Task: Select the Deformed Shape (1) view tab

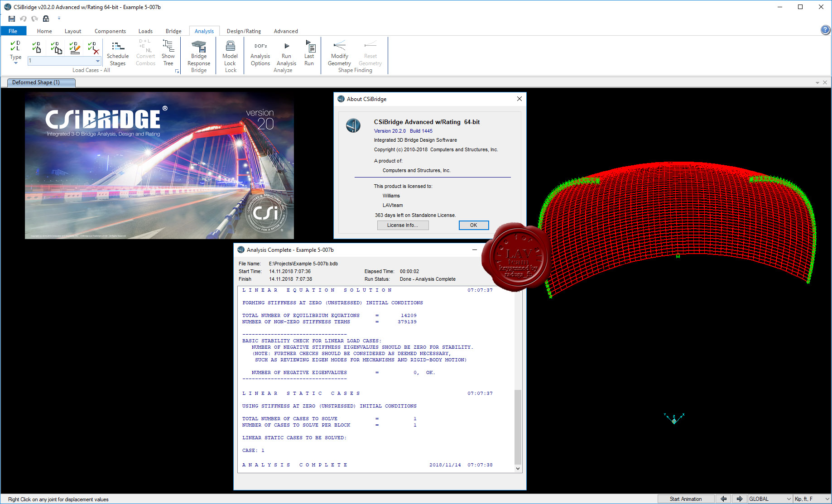Action: pyautogui.click(x=41, y=82)
